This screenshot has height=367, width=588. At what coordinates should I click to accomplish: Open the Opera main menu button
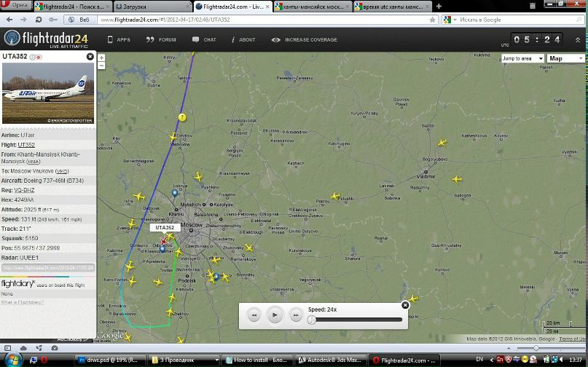16,5
